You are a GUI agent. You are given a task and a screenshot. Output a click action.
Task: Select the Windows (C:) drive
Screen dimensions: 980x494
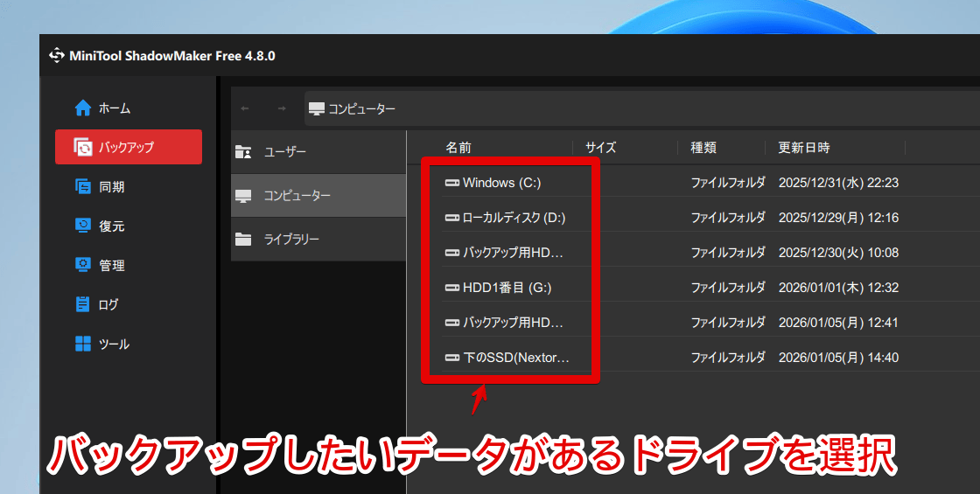pos(501,183)
